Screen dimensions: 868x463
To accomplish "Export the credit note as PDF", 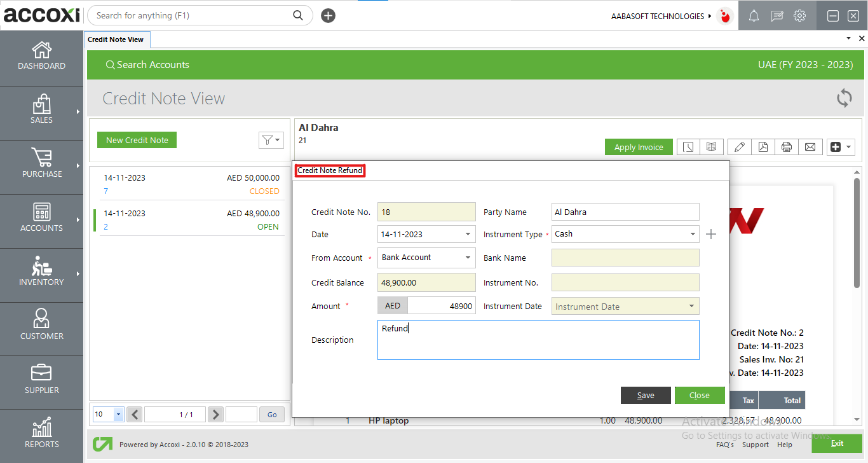I will (763, 146).
